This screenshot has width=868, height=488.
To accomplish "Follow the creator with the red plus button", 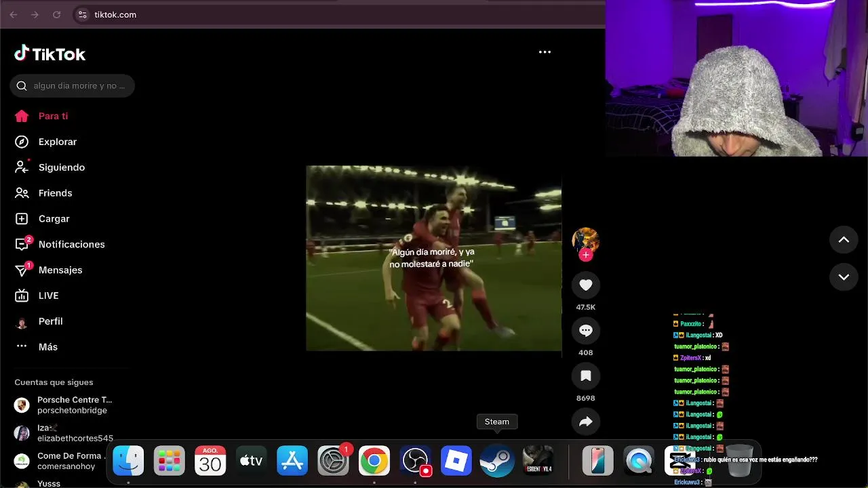I will point(586,255).
